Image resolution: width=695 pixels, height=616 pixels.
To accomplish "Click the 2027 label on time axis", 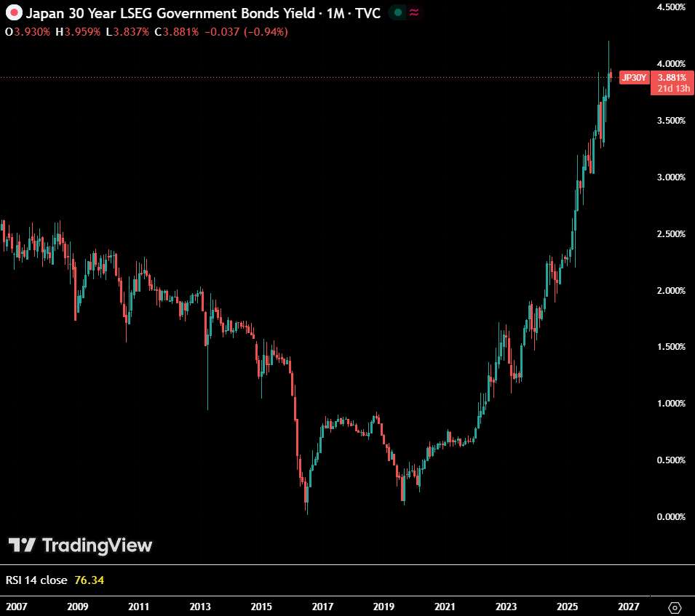I will tap(629, 607).
